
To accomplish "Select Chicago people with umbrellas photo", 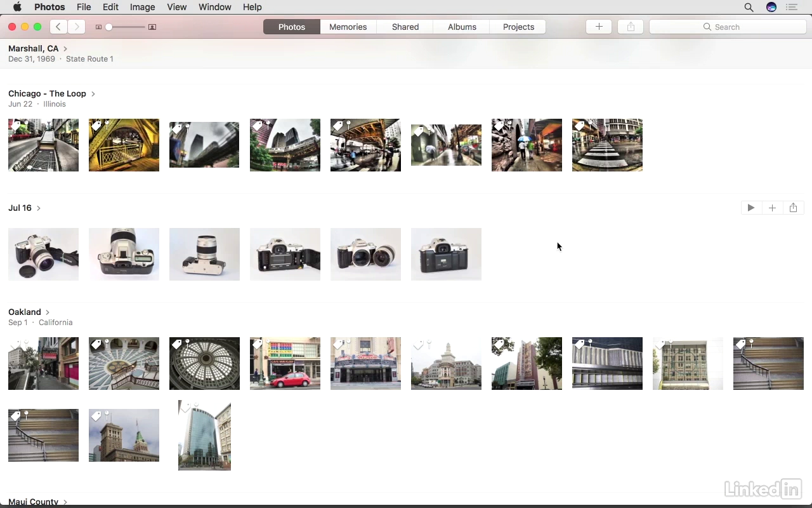I will [527, 145].
